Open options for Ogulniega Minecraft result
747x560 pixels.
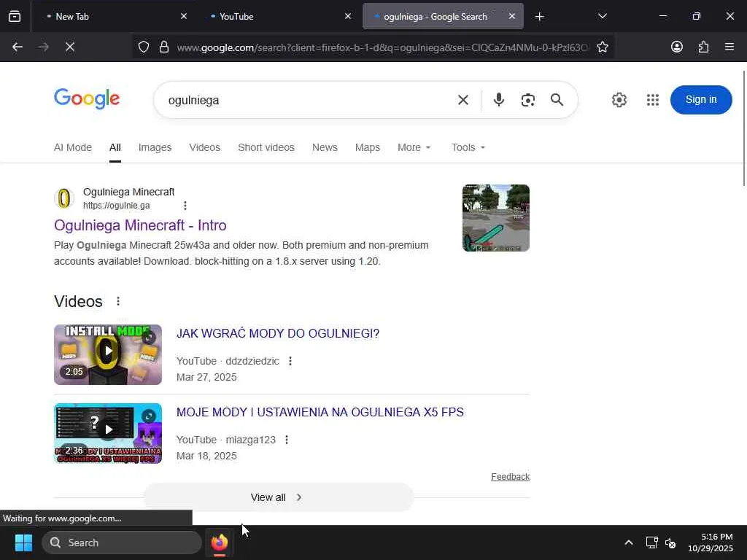pos(185,205)
